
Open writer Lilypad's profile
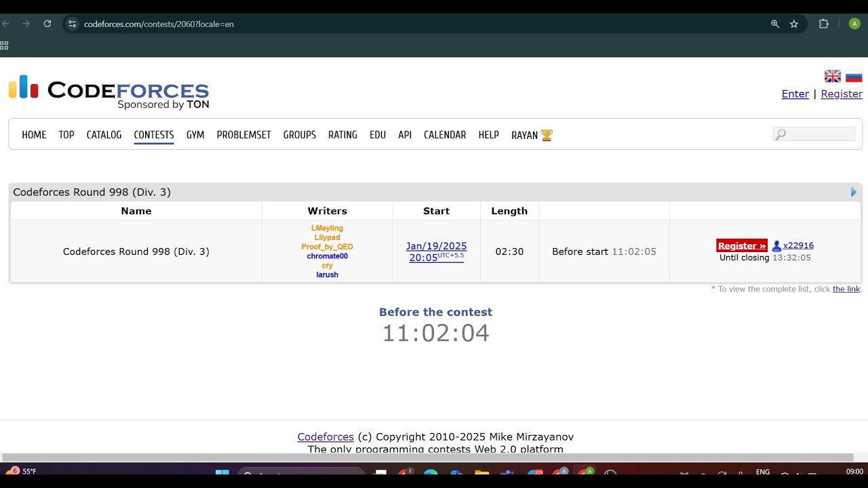pos(327,238)
